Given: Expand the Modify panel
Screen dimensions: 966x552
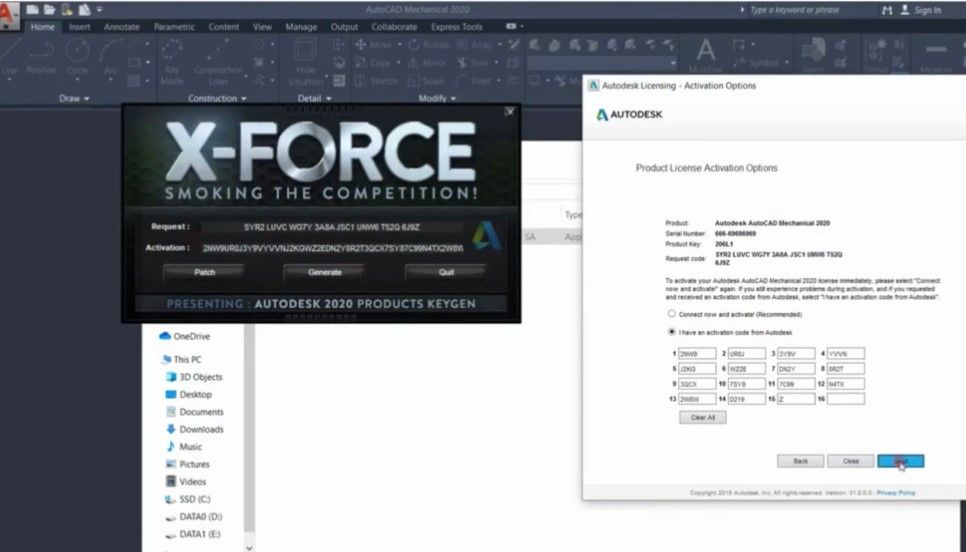Looking at the screenshot, I should click(x=437, y=99).
